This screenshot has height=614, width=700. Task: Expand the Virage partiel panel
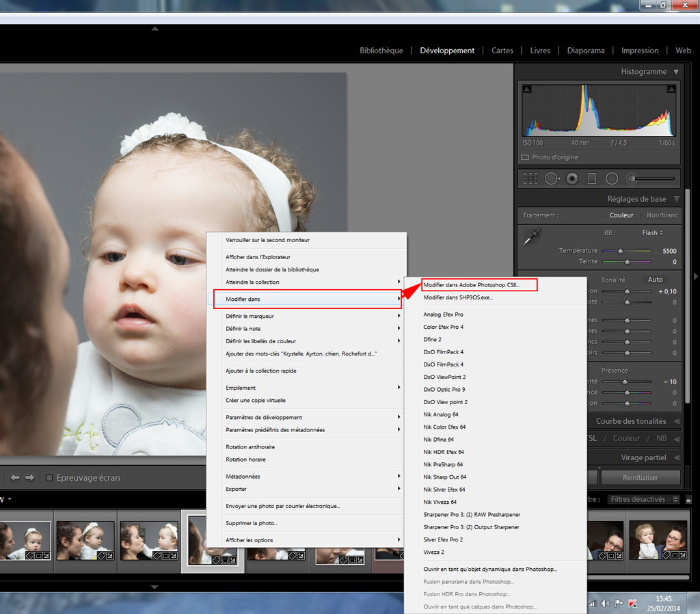click(x=677, y=457)
